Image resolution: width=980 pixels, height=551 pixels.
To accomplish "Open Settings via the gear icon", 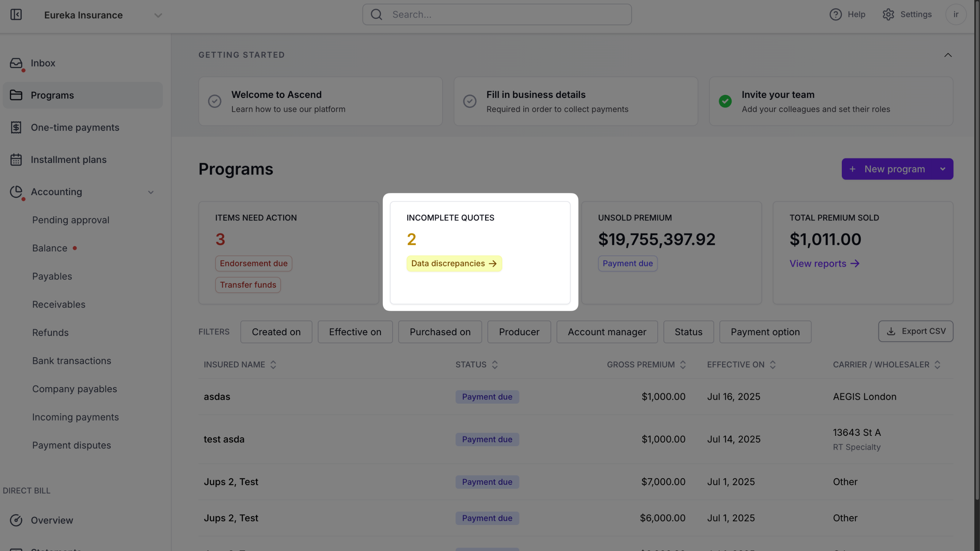I will [888, 15].
